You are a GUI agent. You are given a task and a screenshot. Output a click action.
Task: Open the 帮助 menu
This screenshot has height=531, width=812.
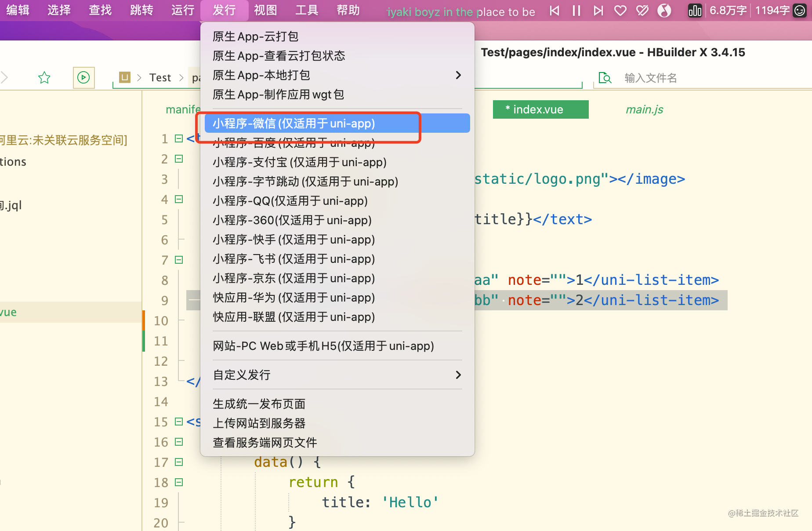pos(348,10)
